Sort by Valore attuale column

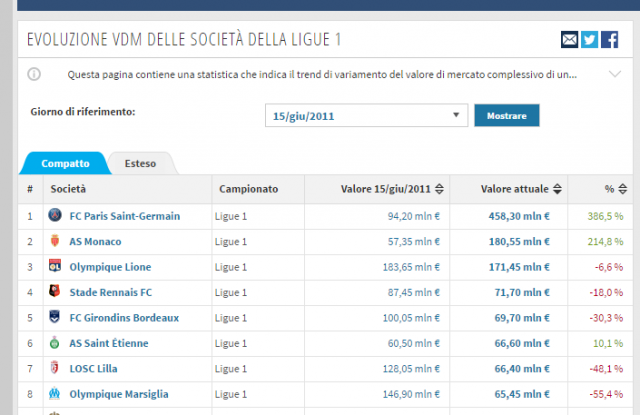click(521, 189)
